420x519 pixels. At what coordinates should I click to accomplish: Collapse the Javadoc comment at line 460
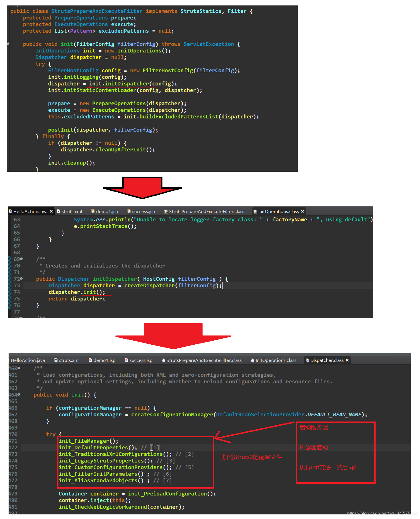(x=19, y=368)
